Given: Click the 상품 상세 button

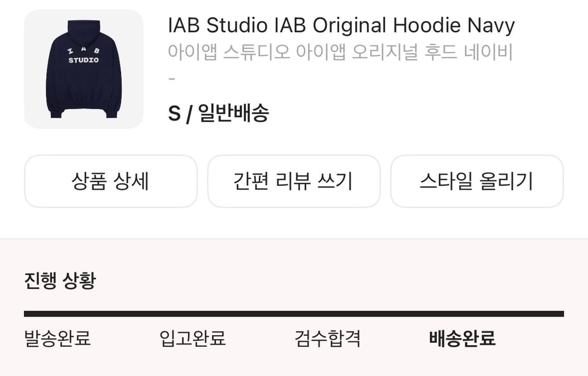Looking at the screenshot, I should tap(111, 181).
